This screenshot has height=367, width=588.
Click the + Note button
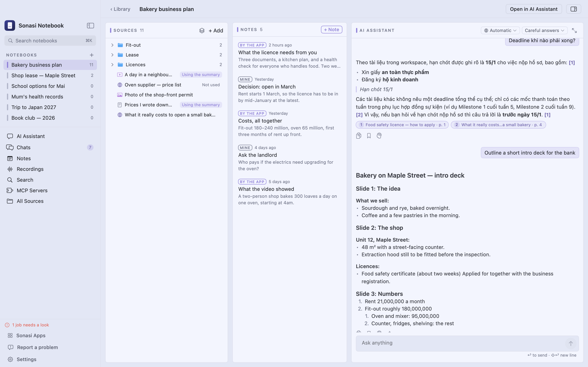coord(331,30)
